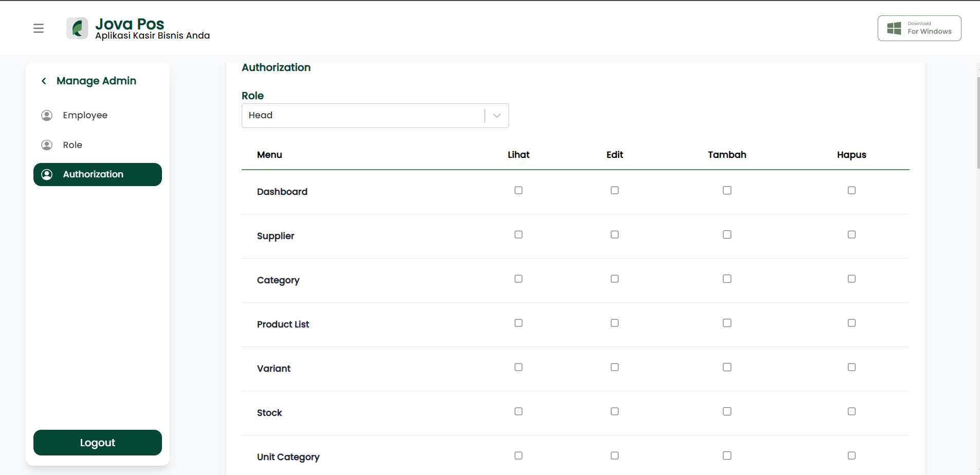This screenshot has width=980, height=475.
Task: Click the Product List row label
Action: (283, 324)
